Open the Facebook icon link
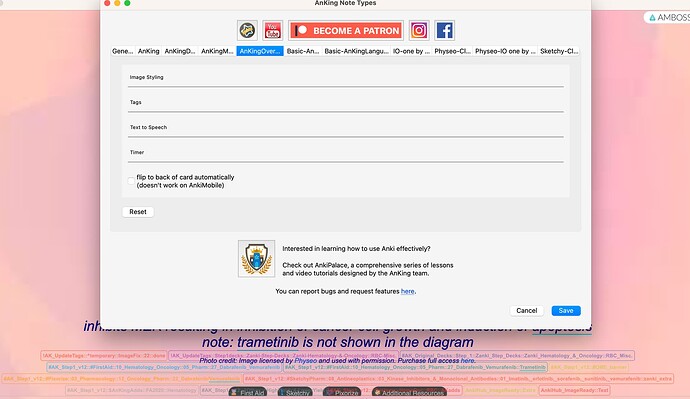The width and height of the screenshot is (690, 399). 444,30
